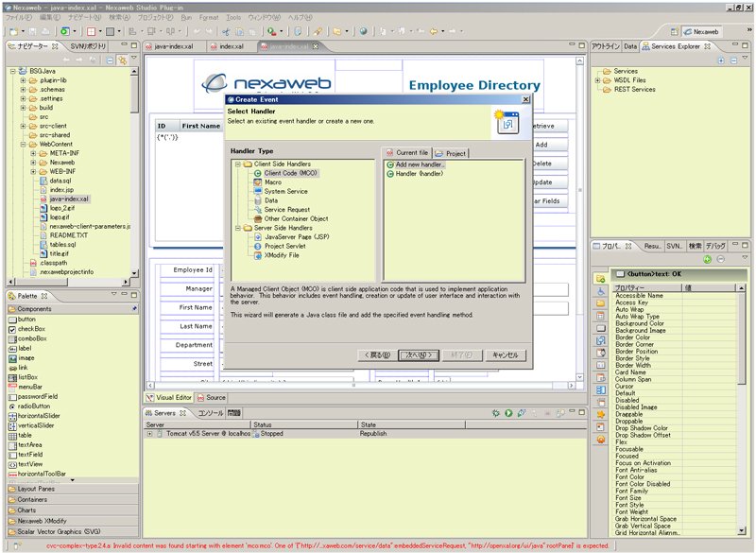Click the Next button in wizard

pos(419,355)
